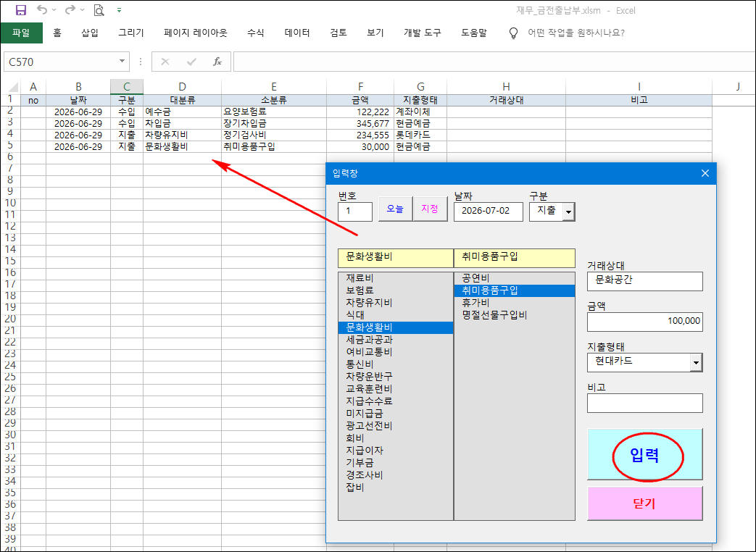Screen dimensions: 756x552
Task: Open the 데이터 ribbon tab
Action: pos(297,33)
